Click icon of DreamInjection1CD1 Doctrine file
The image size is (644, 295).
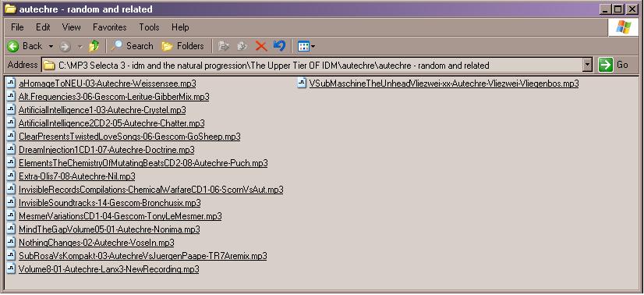coord(12,150)
